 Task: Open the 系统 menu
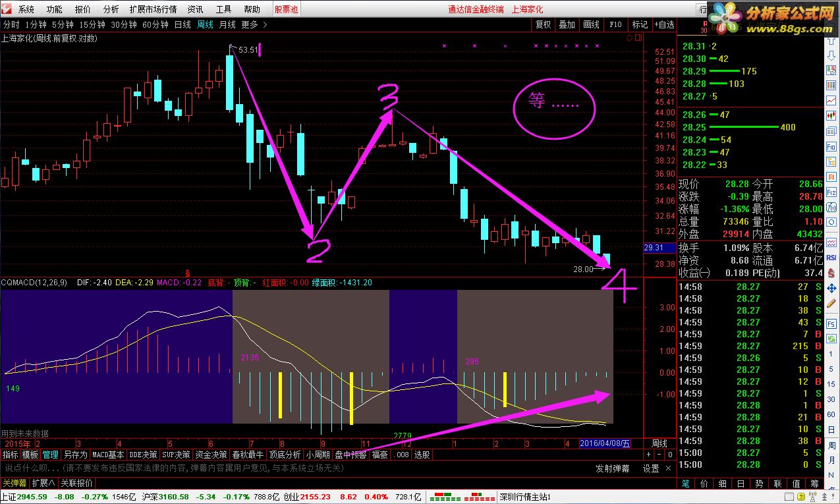[x=26, y=9]
